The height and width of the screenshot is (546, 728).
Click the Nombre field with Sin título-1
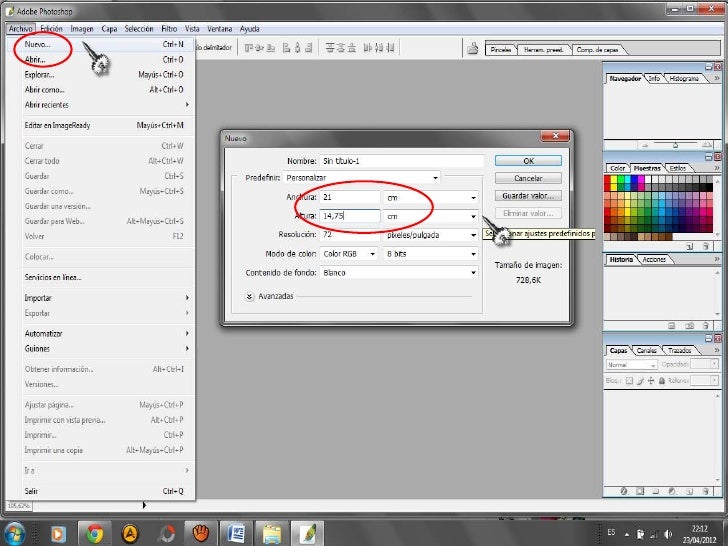point(402,161)
